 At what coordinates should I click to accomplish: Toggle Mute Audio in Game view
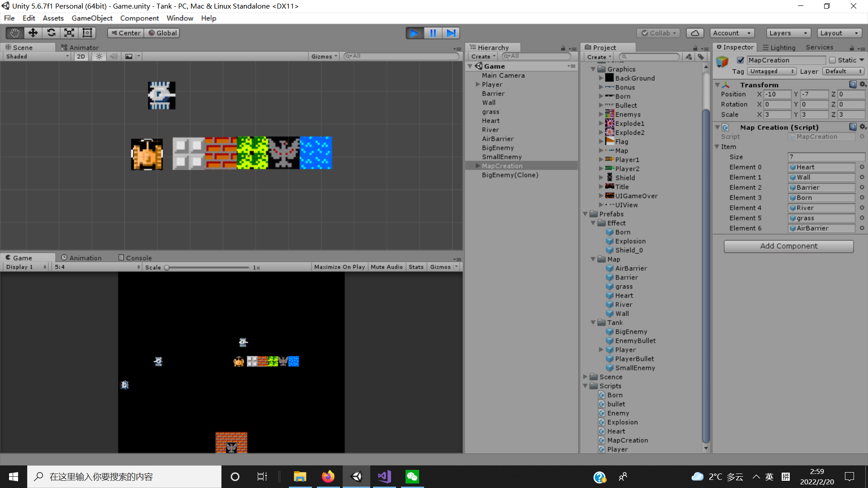[387, 267]
